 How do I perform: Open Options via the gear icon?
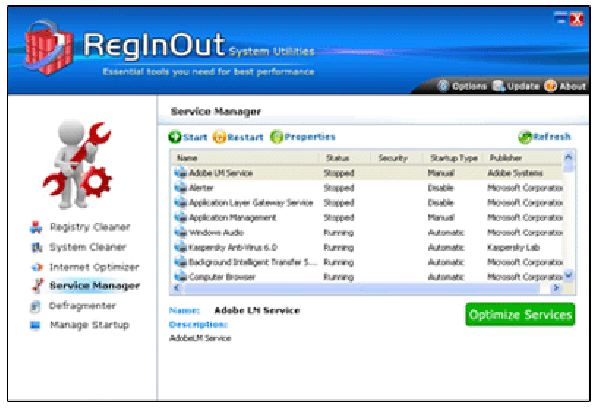pos(443,86)
